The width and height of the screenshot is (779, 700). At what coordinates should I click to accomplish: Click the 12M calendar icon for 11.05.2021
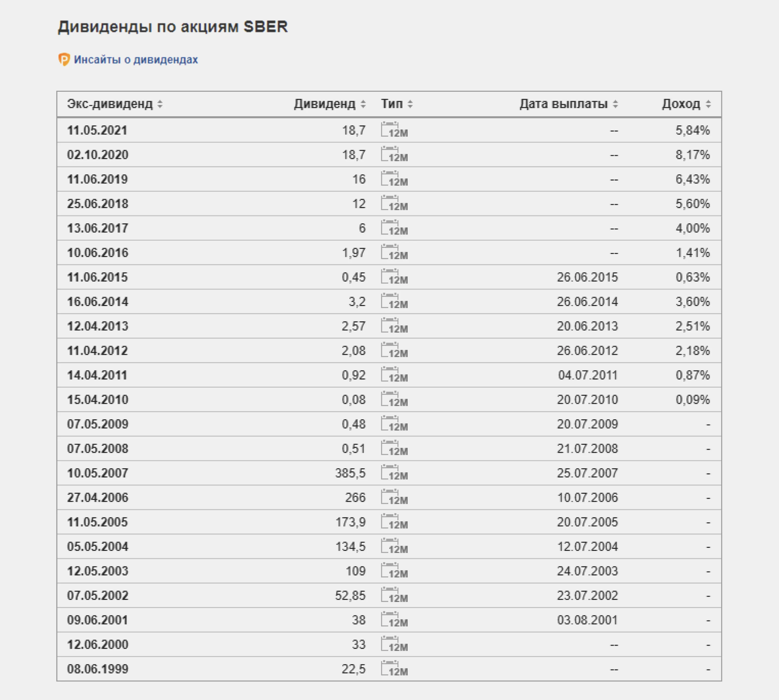(394, 130)
